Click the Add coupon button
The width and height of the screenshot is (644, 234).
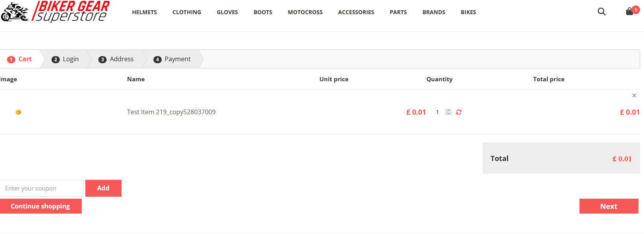pos(103,188)
